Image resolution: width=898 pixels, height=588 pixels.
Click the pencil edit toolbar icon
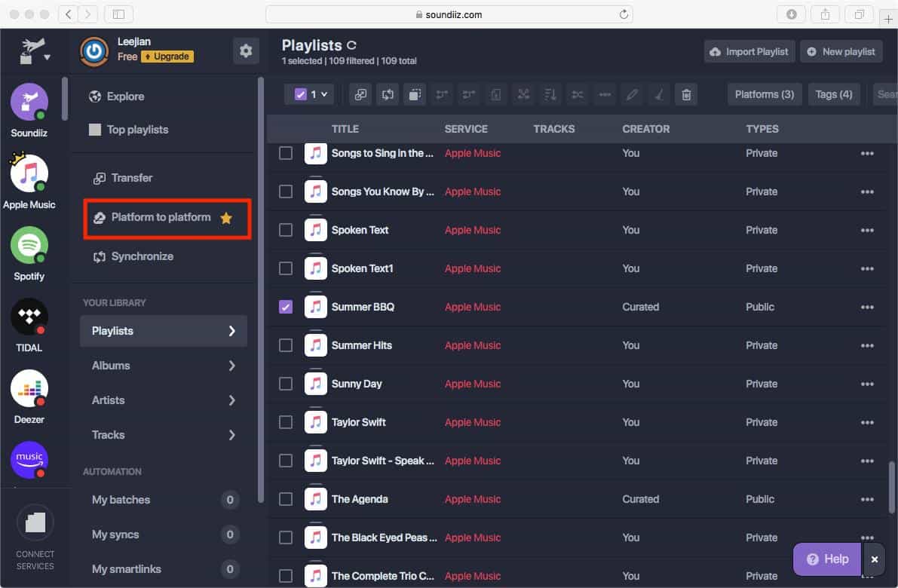click(x=632, y=94)
